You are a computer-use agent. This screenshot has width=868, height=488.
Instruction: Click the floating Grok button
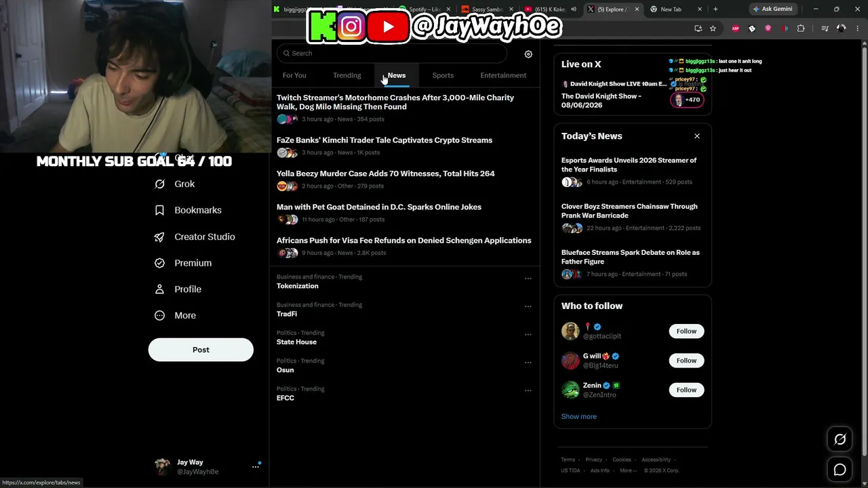coord(840,439)
